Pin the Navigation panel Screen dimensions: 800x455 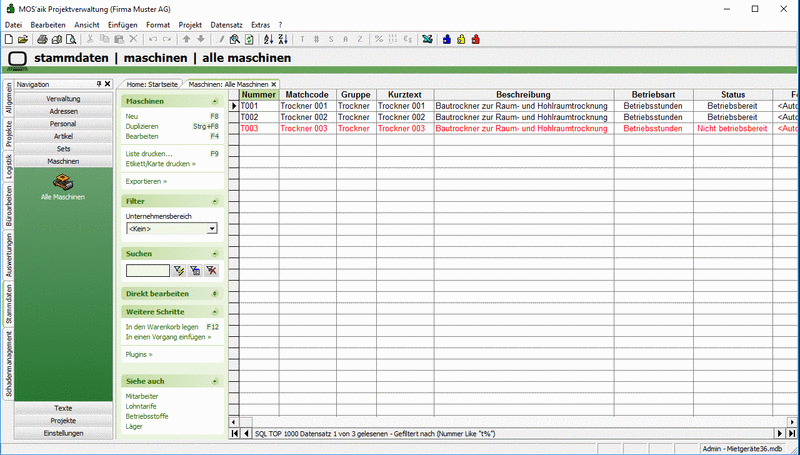[99, 84]
